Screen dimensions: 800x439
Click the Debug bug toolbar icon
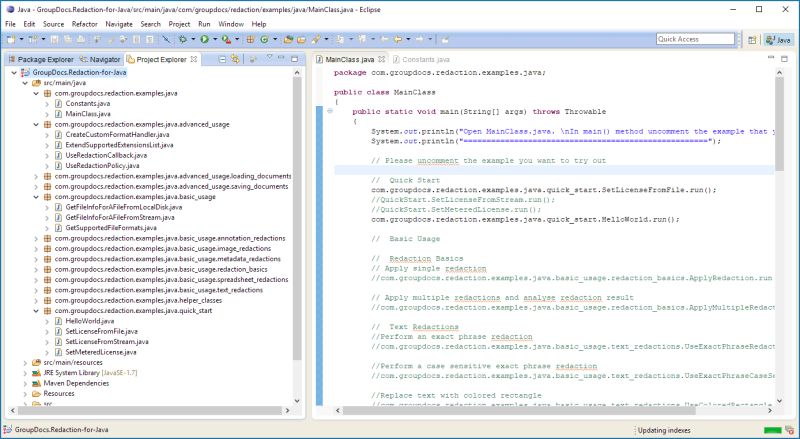(x=183, y=39)
